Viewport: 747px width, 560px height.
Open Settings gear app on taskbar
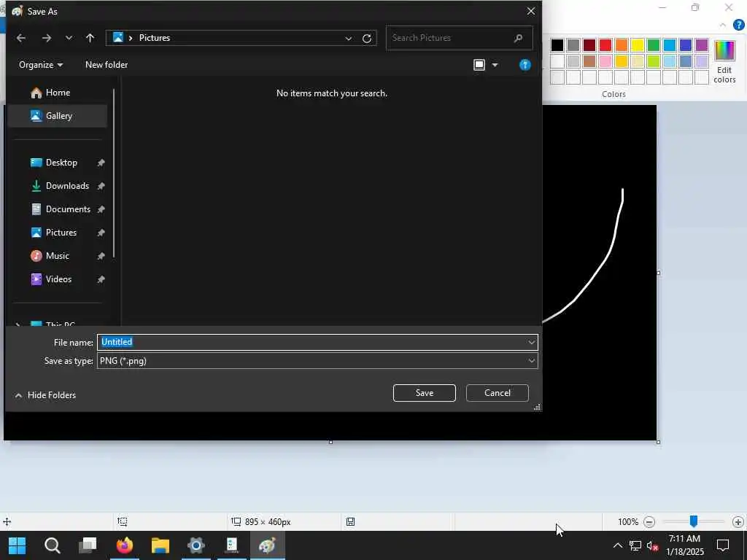click(196, 545)
